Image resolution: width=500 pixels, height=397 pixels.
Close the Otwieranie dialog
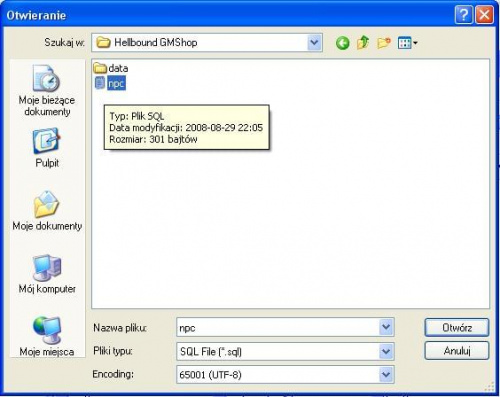pyautogui.click(x=484, y=15)
